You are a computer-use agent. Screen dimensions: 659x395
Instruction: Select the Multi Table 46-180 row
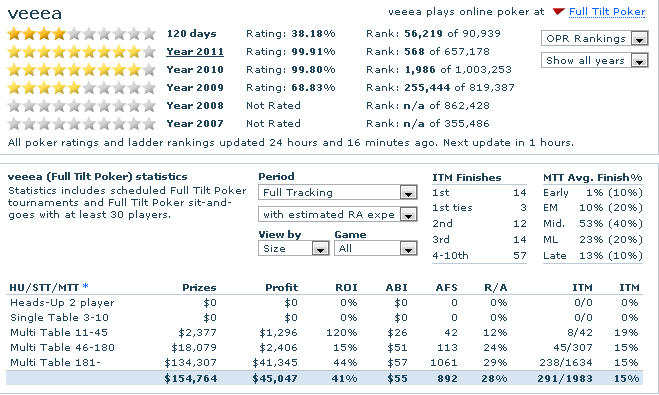pos(324,348)
